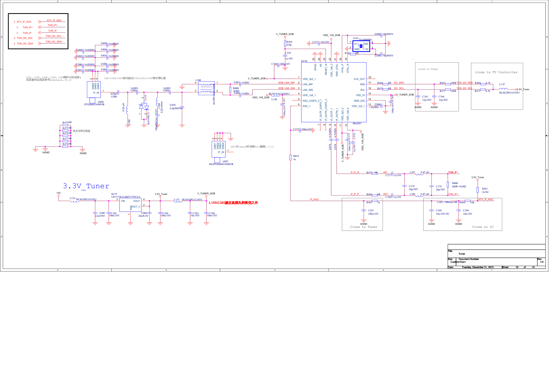This screenshot has width=554, height=392.
Task: Select capacitor C359 1u/10V label
Action: pos(289,56)
